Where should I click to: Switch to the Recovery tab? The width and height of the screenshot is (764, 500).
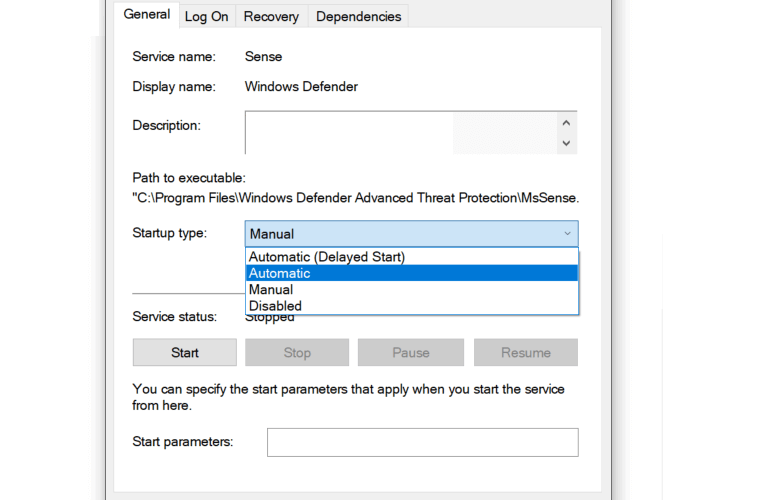[271, 17]
